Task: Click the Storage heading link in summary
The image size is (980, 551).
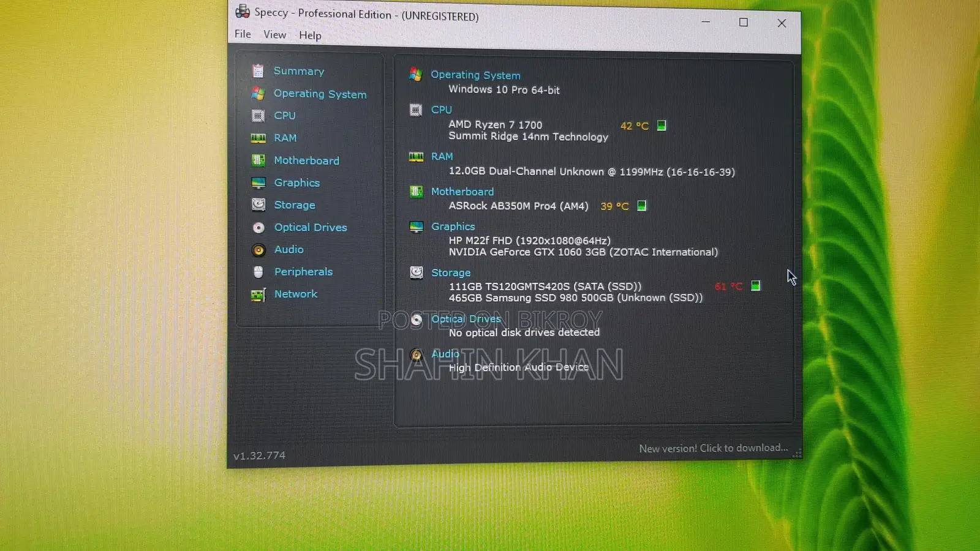Action: pyautogui.click(x=451, y=273)
